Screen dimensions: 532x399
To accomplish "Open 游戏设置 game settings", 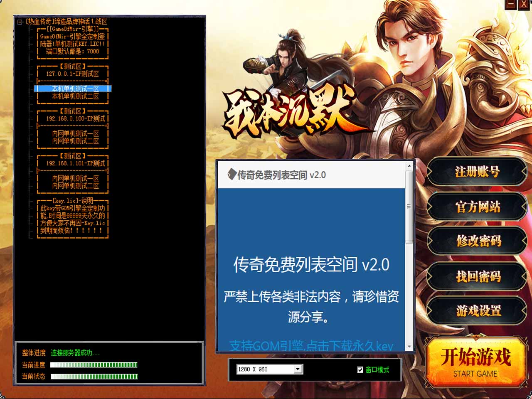I will [477, 311].
